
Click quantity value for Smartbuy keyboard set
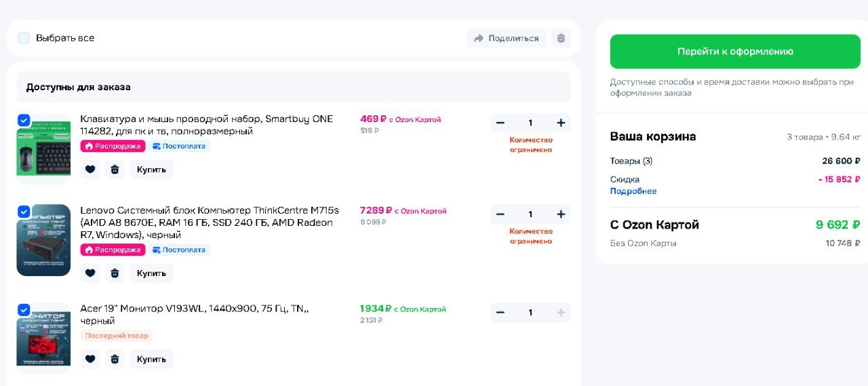coord(530,123)
